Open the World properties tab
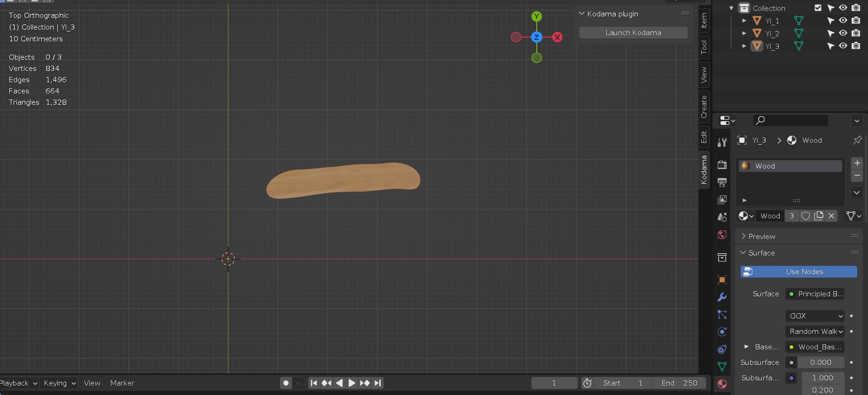The image size is (868, 395). 722,234
